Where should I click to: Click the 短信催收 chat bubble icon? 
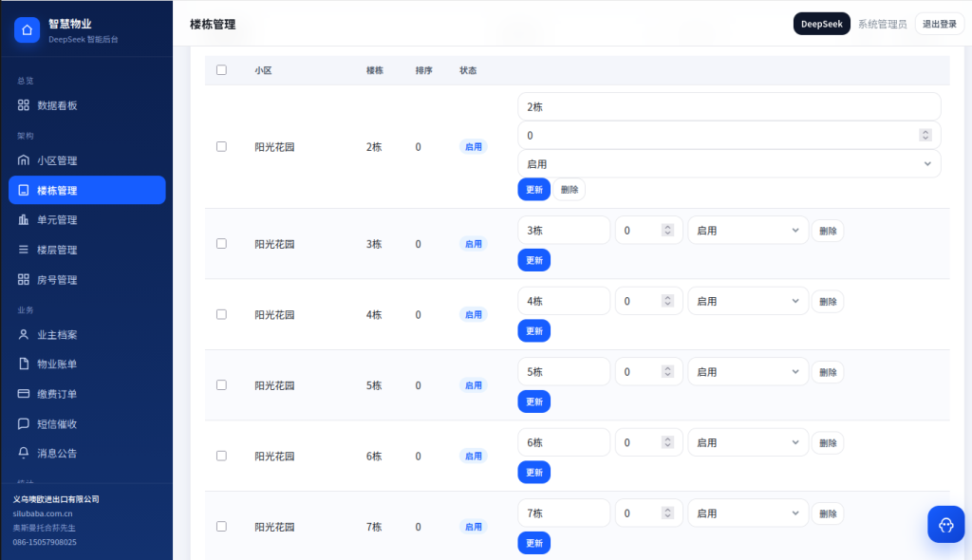tap(24, 423)
